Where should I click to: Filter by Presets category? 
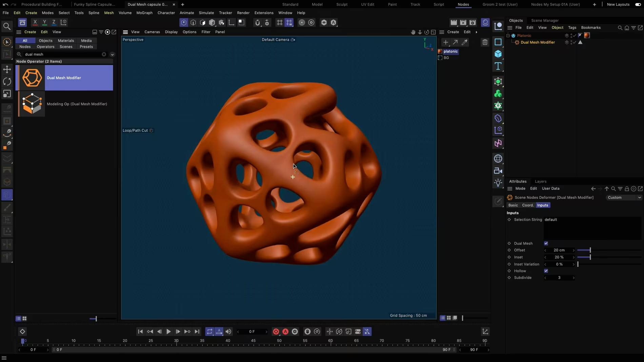tap(86, 47)
